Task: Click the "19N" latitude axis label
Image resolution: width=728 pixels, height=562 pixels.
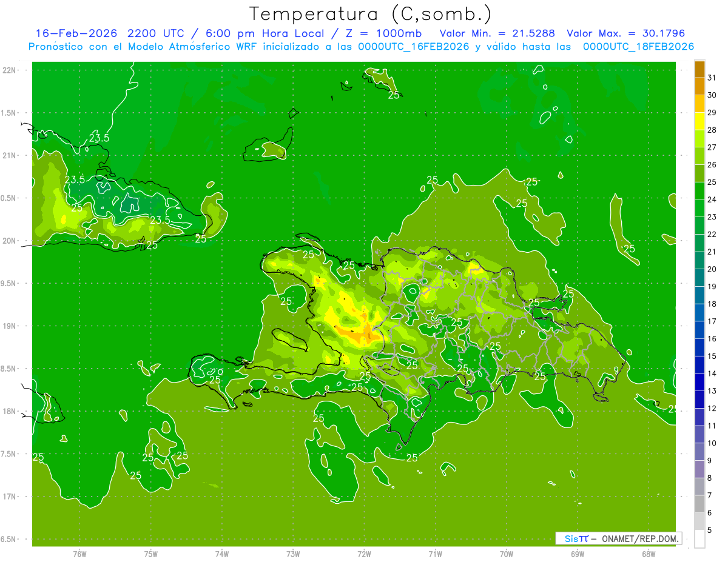Action: point(10,326)
